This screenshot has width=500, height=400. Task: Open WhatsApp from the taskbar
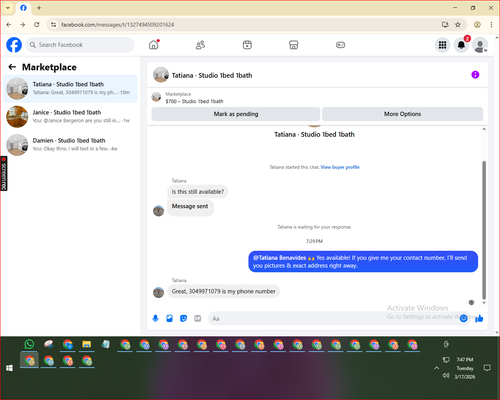[29, 344]
